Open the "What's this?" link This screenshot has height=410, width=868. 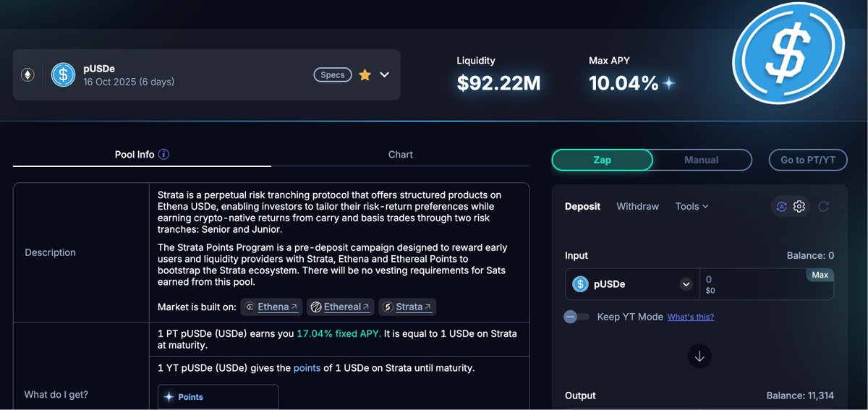coord(690,317)
